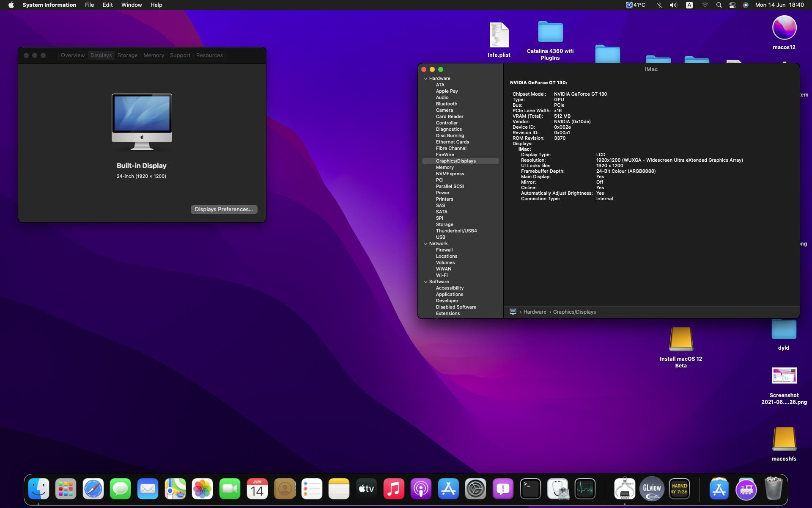Click computer icon in path bar
Screen dimensions: 812x508
[513, 312]
